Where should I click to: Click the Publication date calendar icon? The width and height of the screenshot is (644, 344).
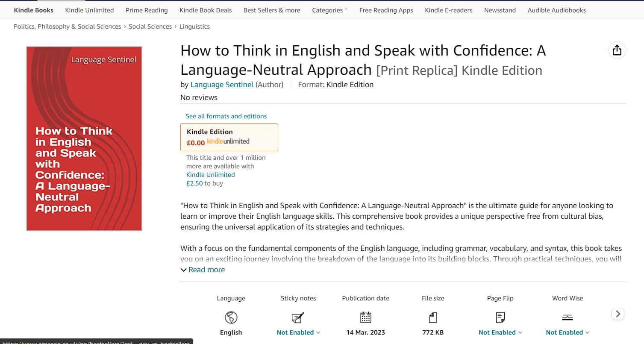[365, 317]
